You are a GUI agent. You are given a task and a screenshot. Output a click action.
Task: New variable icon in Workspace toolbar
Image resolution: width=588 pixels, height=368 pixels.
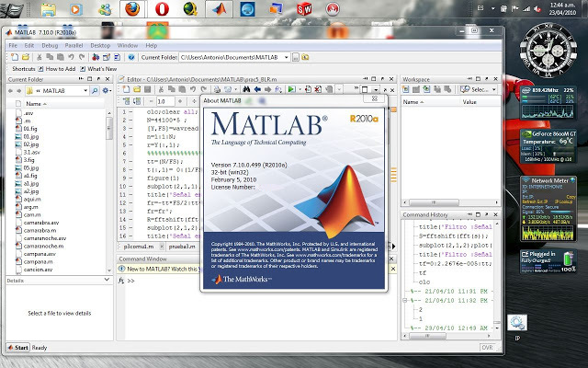click(405, 89)
